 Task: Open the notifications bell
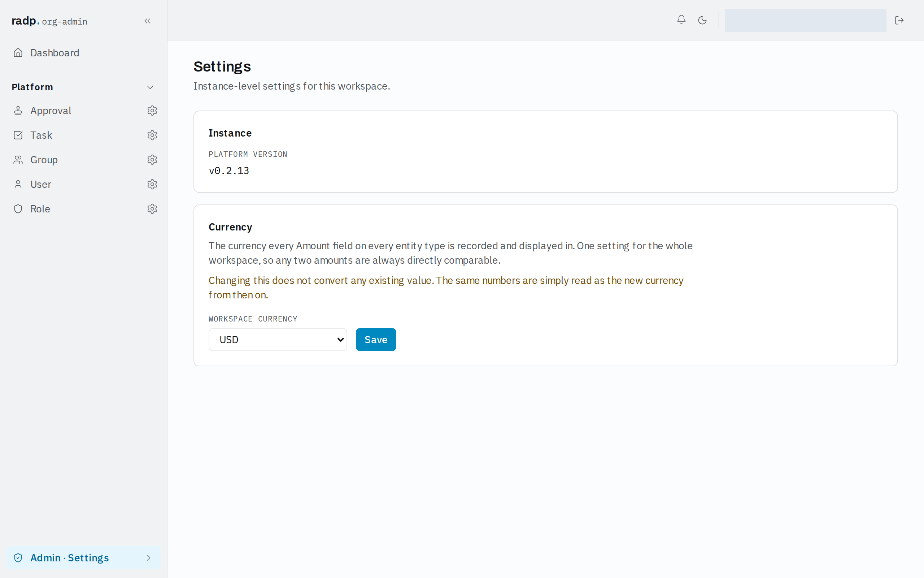coord(681,20)
